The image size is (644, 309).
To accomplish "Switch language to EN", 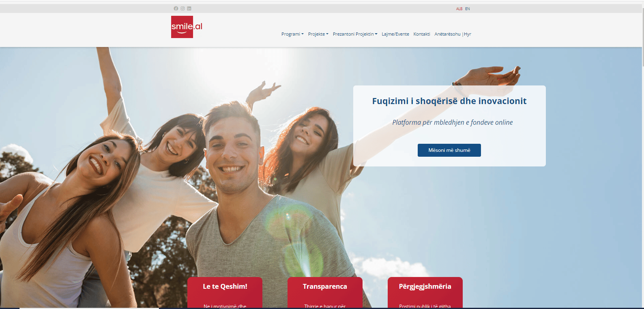I will pyautogui.click(x=468, y=9).
